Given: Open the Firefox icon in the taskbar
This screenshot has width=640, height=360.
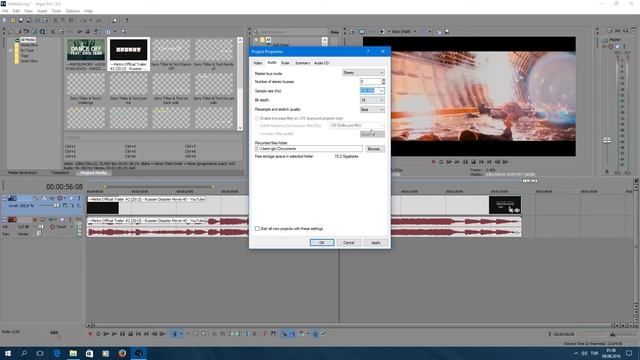Looking at the screenshot, I should (x=122, y=353).
